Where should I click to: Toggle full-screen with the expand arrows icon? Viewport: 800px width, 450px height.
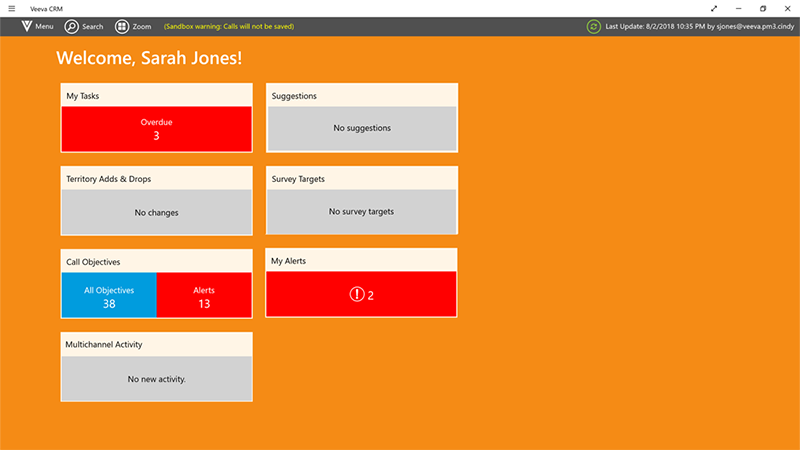[713, 8]
